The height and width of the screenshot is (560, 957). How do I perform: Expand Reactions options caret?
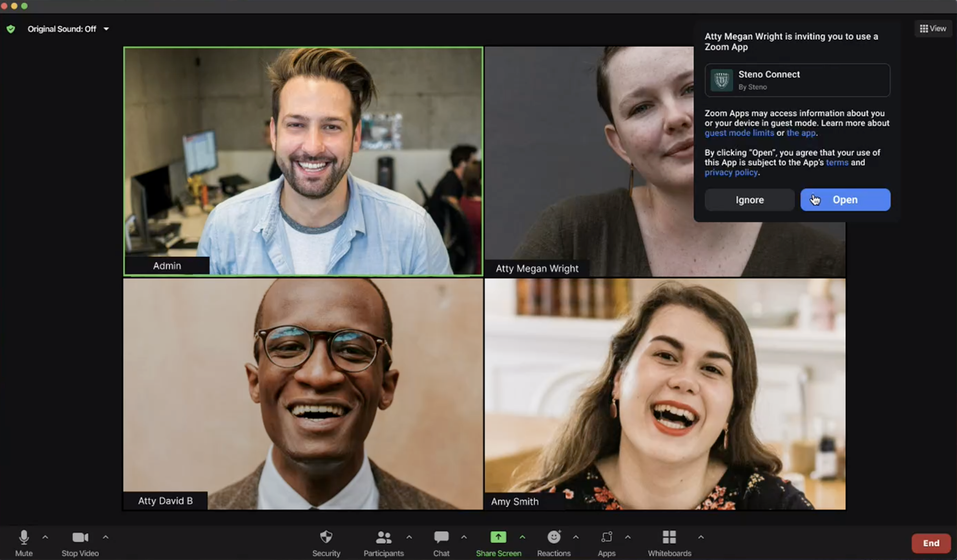(576, 537)
